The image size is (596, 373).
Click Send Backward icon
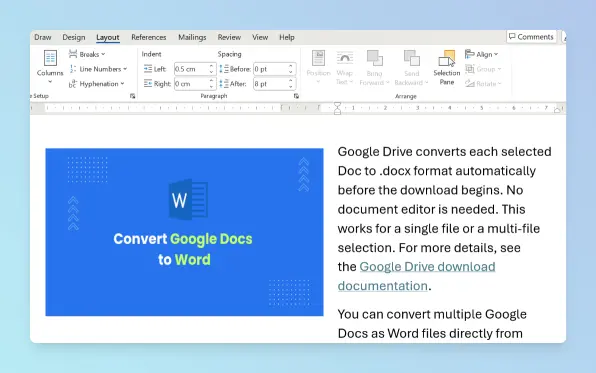tap(412, 58)
